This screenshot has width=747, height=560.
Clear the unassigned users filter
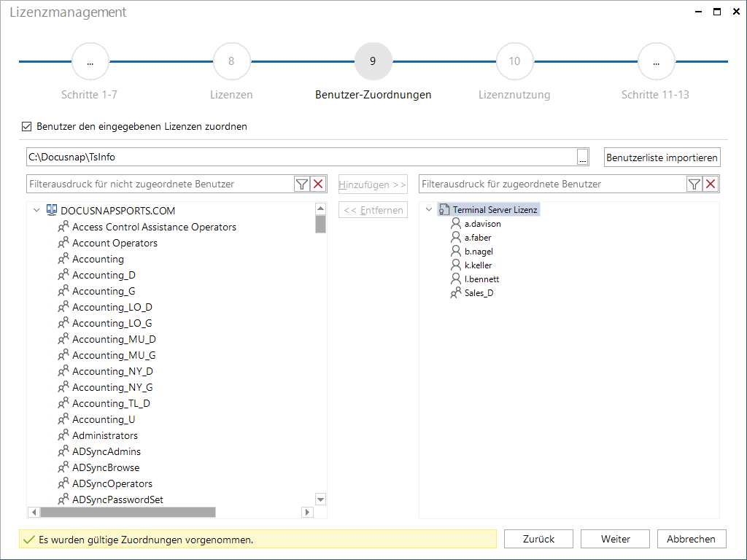(x=318, y=184)
